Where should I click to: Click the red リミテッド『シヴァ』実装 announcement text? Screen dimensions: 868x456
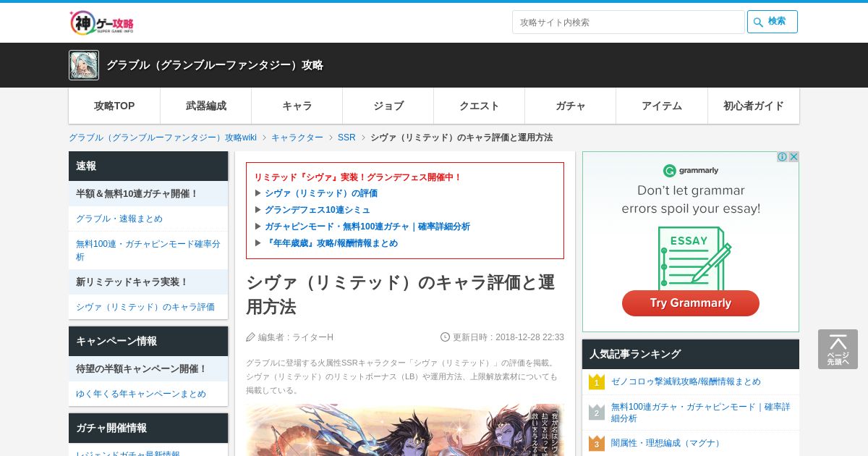tap(357, 177)
